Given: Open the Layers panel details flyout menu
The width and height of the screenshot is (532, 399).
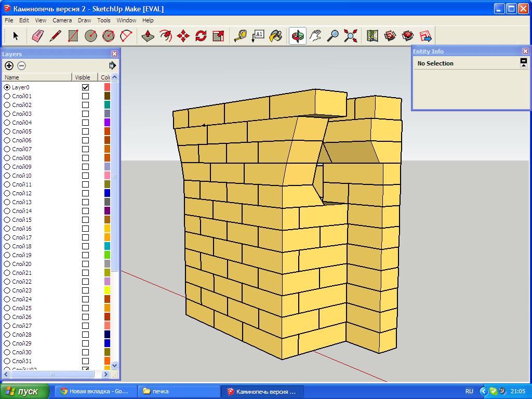Looking at the screenshot, I should click(112, 65).
